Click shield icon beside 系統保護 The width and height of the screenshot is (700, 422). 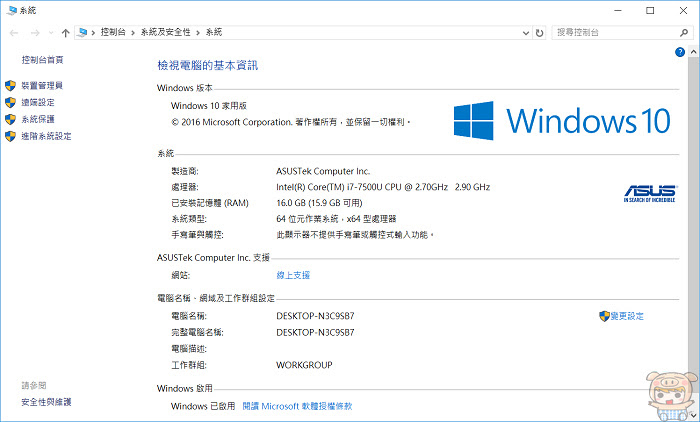pos(10,119)
